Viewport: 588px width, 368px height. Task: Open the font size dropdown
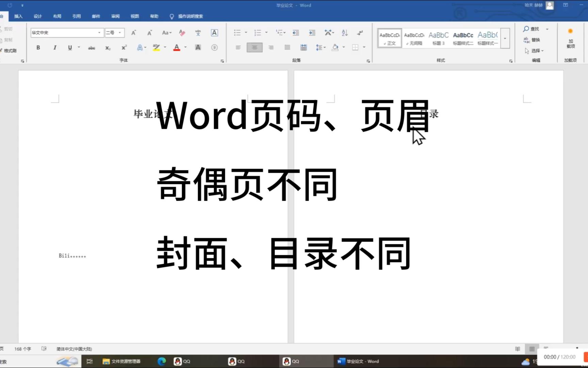[119, 33]
